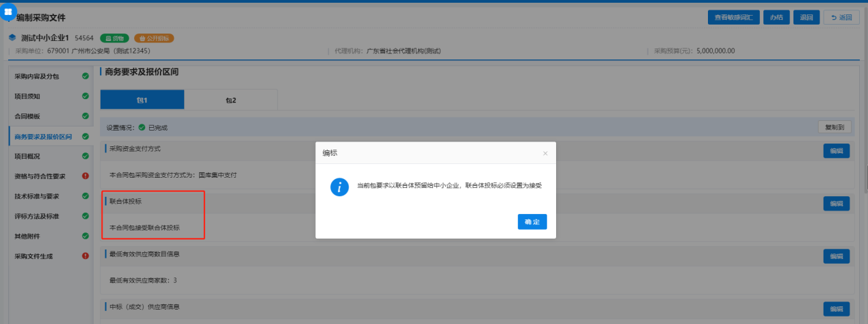
Task: Click the red warning icon beside 采购文件生成
Action: [x=86, y=256]
